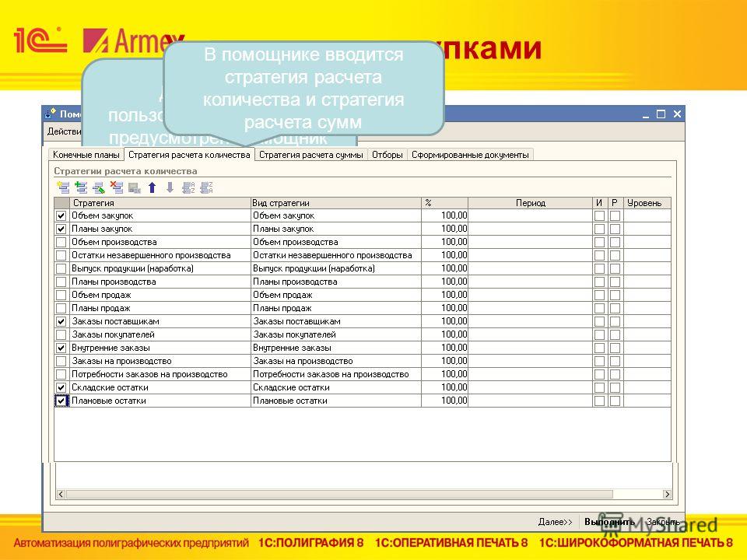Click the Стратегия column header
This screenshot has height=560, width=747.
[160, 203]
